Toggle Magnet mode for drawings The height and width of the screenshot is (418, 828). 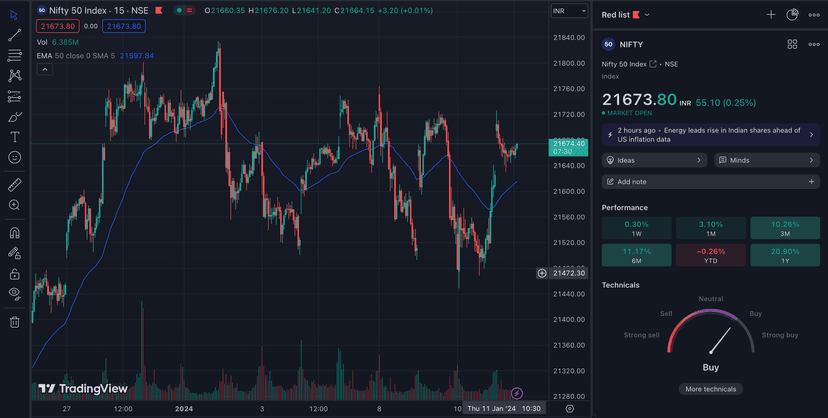click(x=14, y=233)
